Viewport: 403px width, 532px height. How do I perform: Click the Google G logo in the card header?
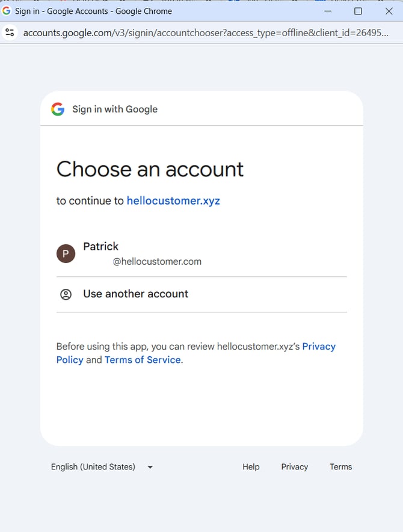click(58, 110)
